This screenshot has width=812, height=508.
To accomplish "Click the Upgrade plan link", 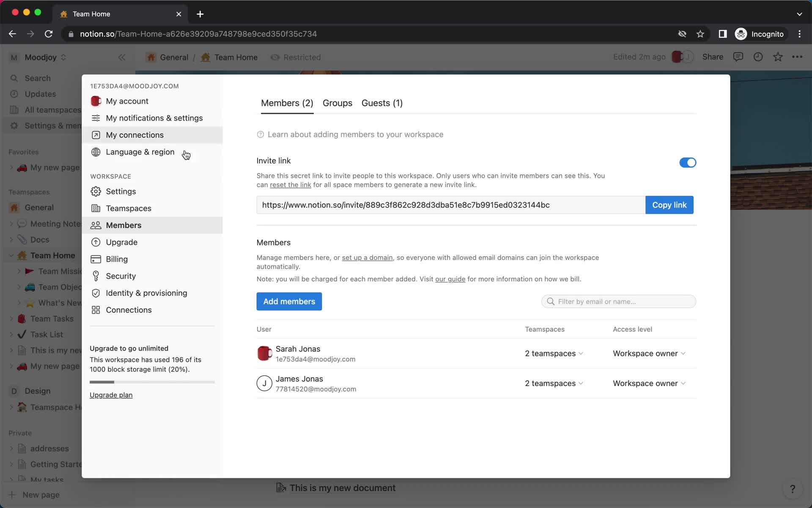I will [x=111, y=395].
